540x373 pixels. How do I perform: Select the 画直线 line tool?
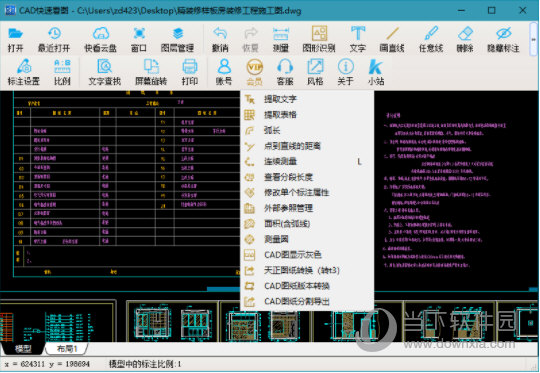tap(392, 39)
